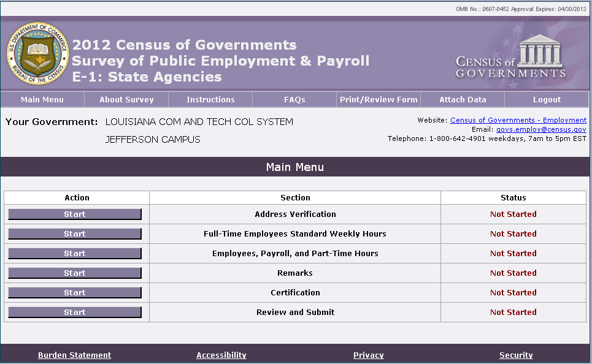Screen dimensions: 592x364
Task: Click the U.S. Department of Commerce seal logo
Action: tap(38, 53)
